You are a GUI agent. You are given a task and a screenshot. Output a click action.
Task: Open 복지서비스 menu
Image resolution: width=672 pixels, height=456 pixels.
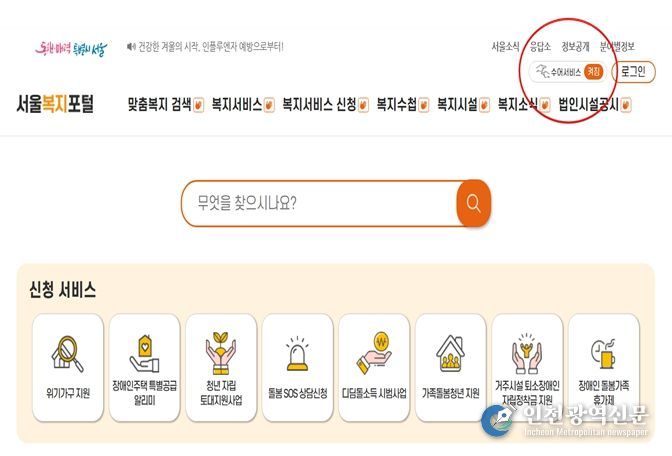(x=237, y=105)
